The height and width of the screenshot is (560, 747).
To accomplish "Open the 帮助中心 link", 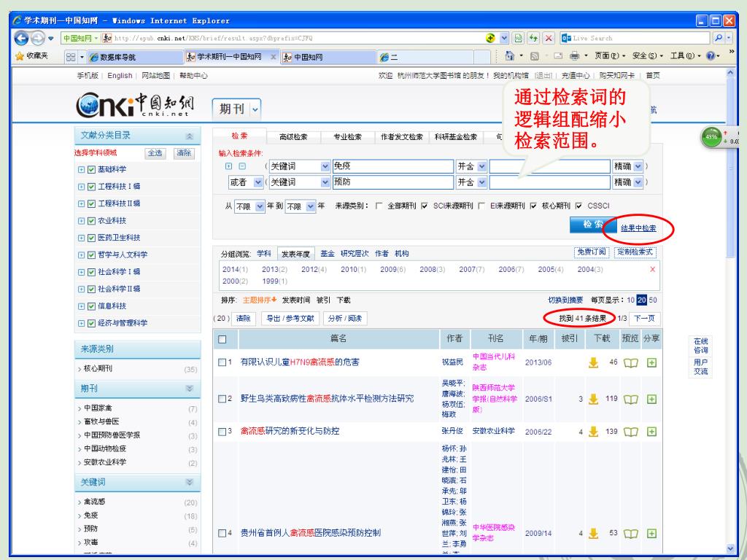I will coord(193,75).
